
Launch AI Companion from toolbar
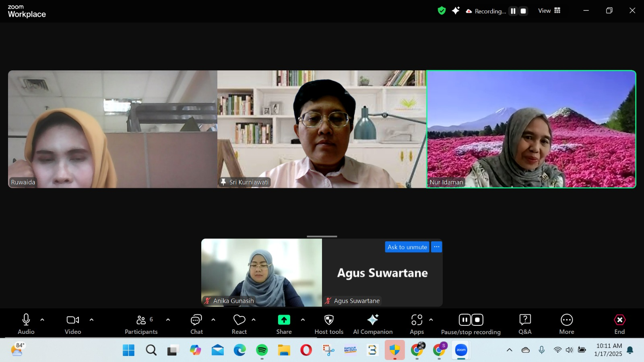373,324
